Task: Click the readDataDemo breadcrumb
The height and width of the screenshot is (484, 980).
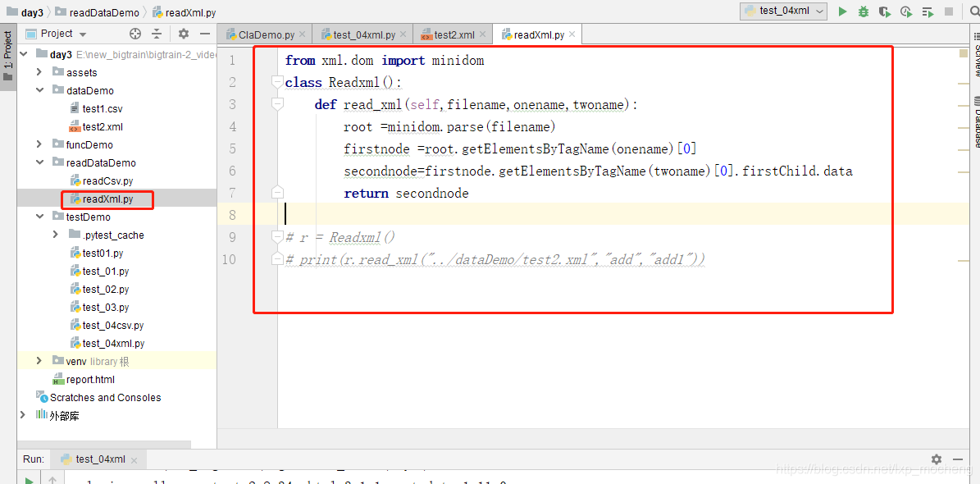Action: tap(97, 11)
